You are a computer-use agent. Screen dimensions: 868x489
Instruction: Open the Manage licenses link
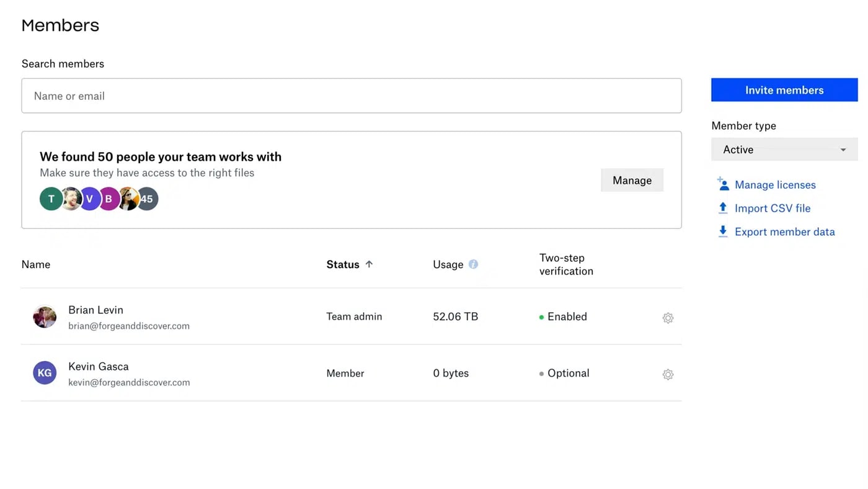point(775,185)
